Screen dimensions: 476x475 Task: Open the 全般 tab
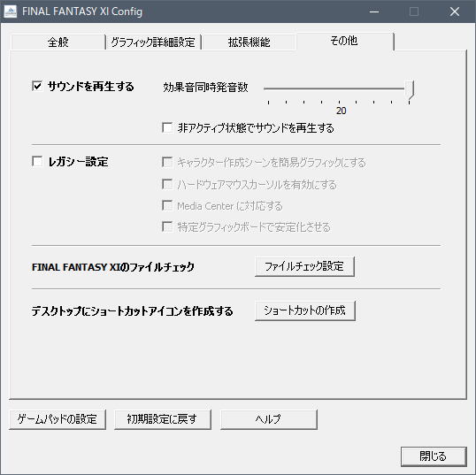[58, 42]
